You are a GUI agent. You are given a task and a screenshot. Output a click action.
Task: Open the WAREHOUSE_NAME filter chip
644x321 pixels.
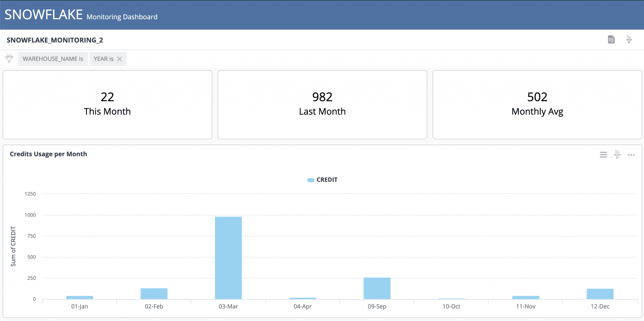(x=53, y=59)
